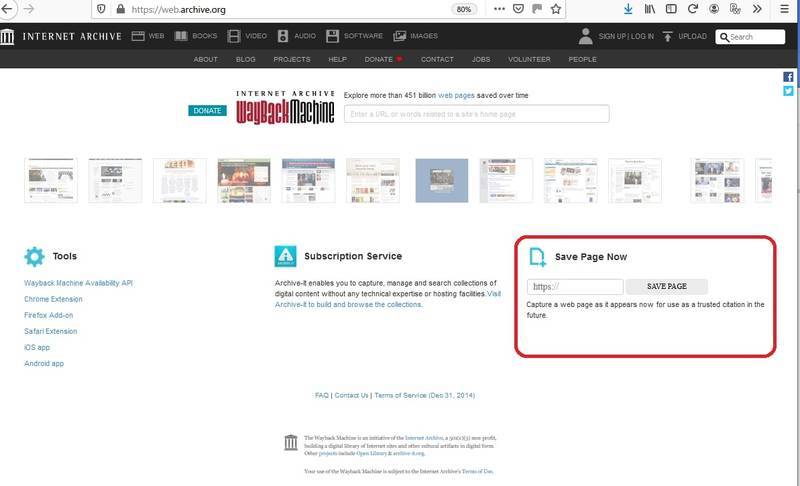Viewport: 800px width, 486px height.
Task: Click the browser back arrow
Action: click(7, 9)
